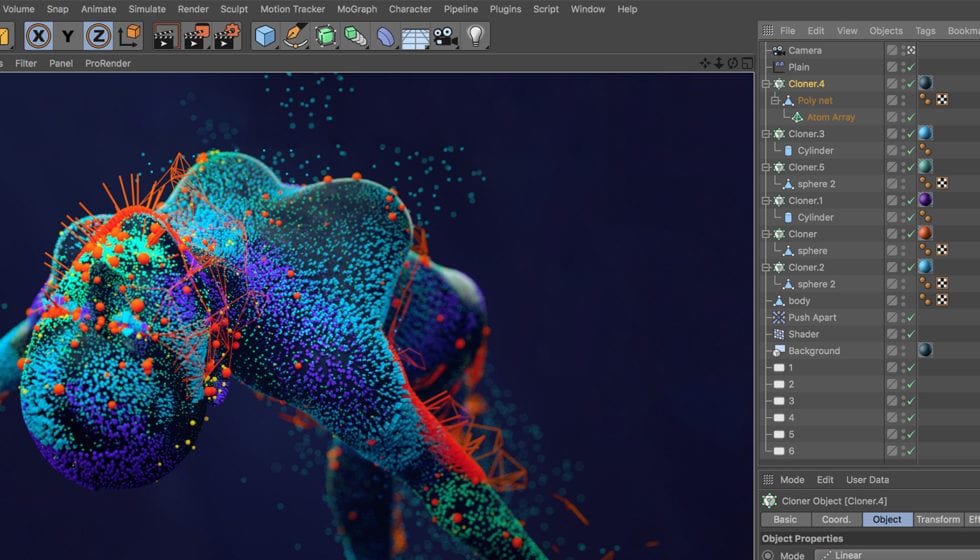This screenshot has width=980, height=560.
Task: Open the viewport Filter menu
Action: (26, 63)
